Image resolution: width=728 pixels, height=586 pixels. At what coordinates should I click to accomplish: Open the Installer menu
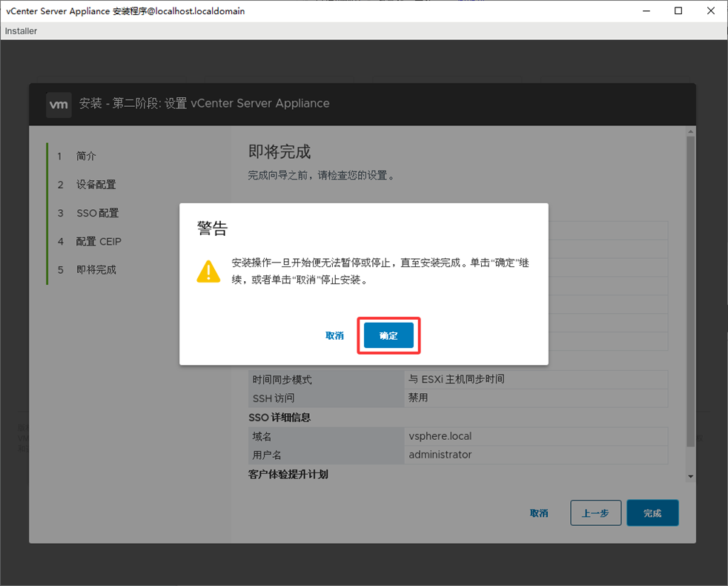(21, 31)
